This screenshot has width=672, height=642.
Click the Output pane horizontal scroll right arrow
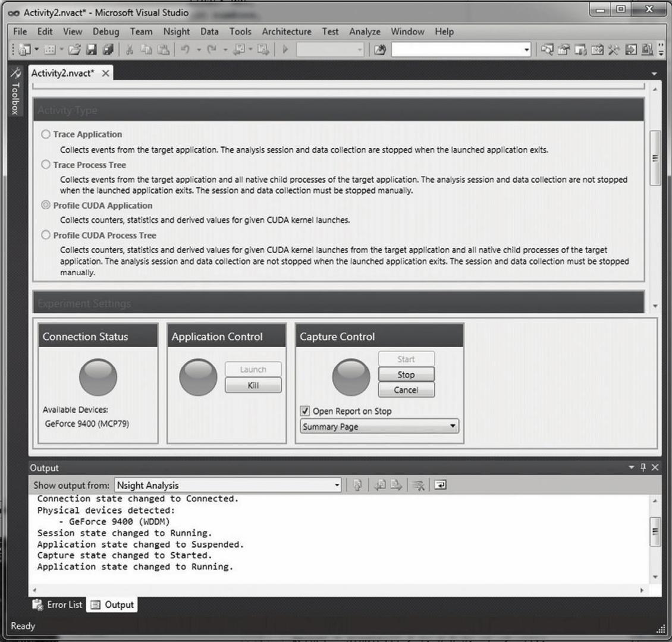click(642, 590)
